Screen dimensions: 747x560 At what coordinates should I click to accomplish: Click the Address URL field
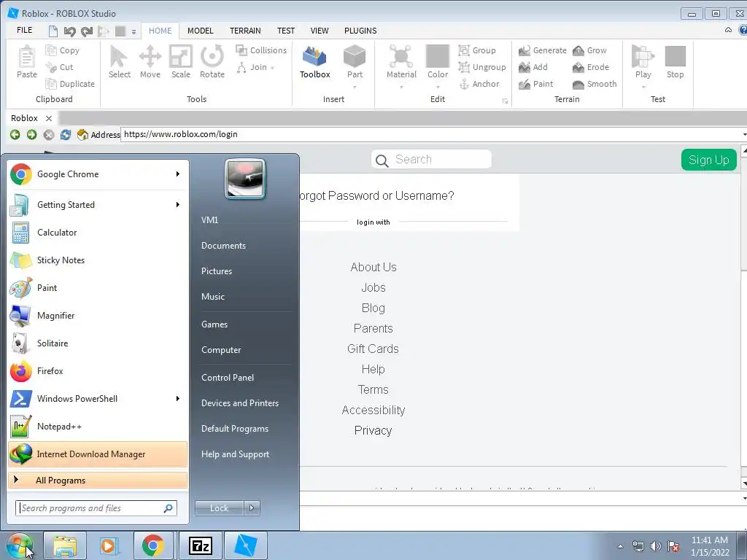431,134
